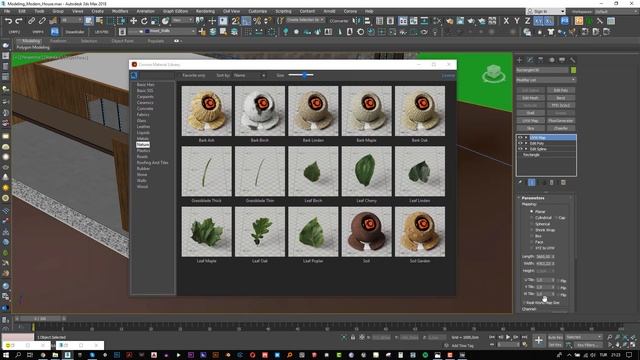Switch to Freeform ribbon tab
Screen dimensions: 640x360
click(x=58, y=41)
